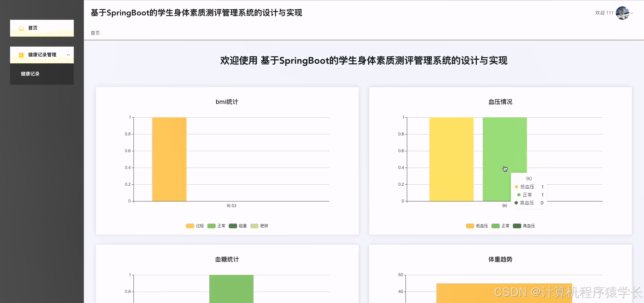Toggle the 正常 series in bmi统计 legend
The image size is (644, 303).
[211, 226]
